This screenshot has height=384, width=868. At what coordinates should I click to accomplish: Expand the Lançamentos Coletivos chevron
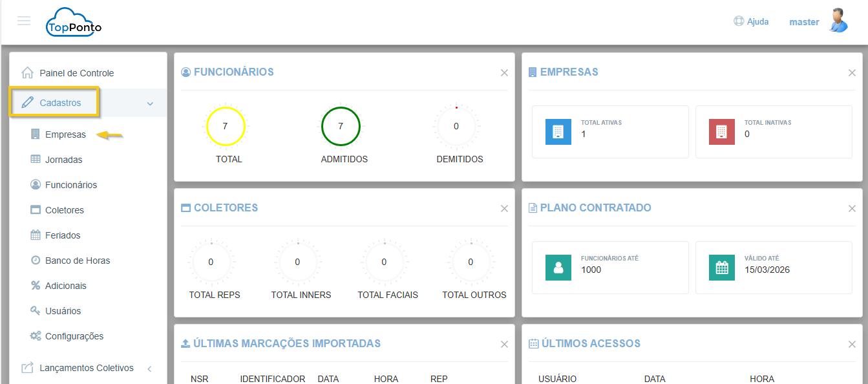149,368
